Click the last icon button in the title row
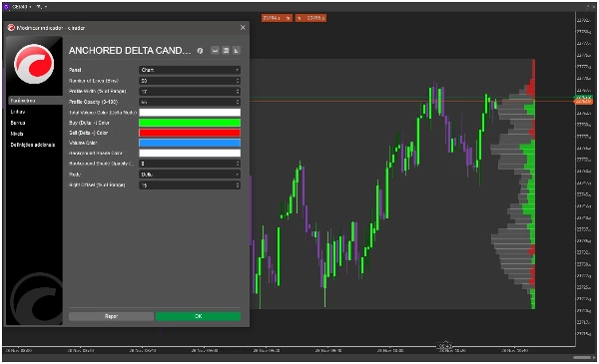The image size is (599, 364). coord(237,51)
